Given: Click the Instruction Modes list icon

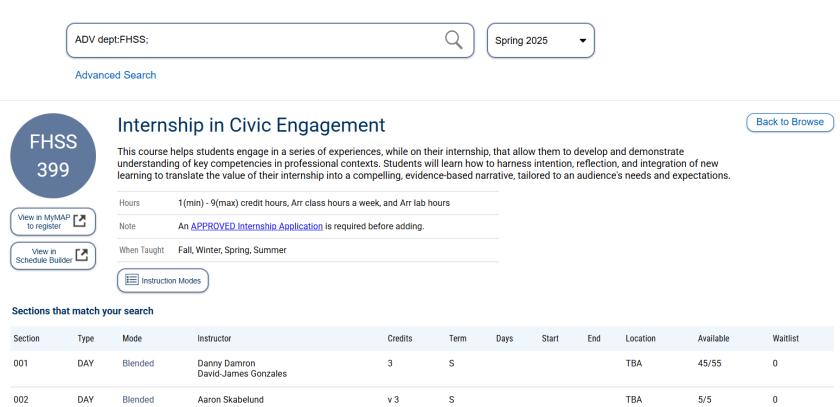Looking at the screenshot, I should tap(131, 281).
